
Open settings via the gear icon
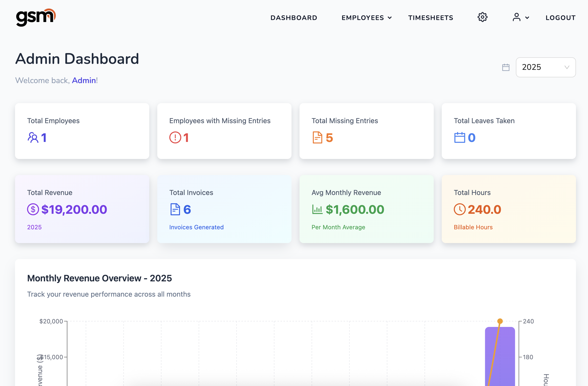point(482,18)
